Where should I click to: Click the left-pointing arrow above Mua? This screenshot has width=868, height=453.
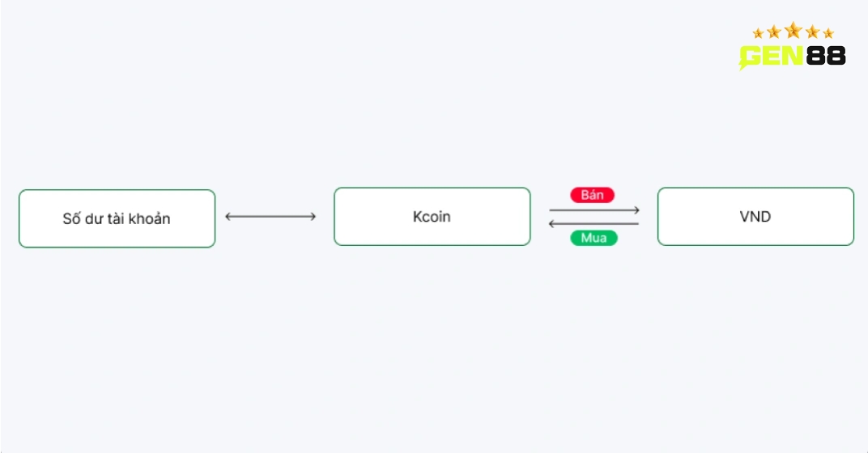click(x=594, y=223)
